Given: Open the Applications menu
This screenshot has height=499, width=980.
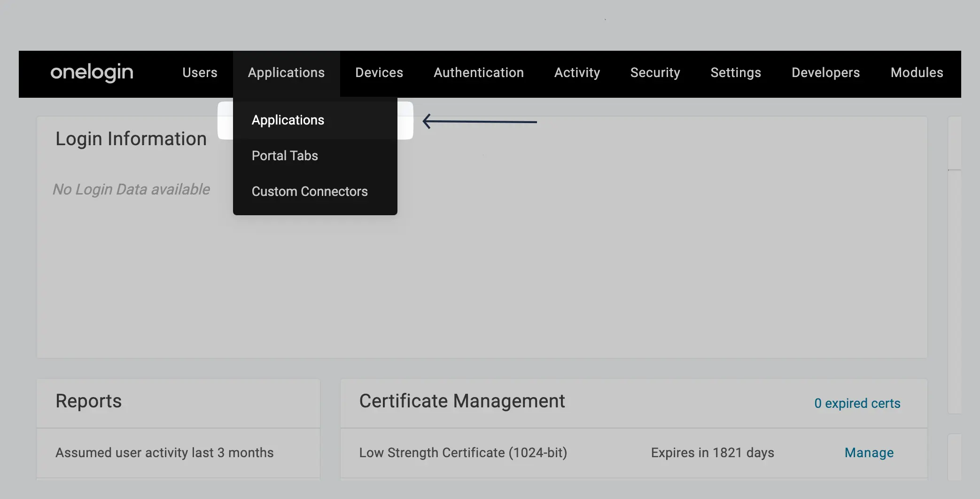Looking at the screenshot, I should coord(286,73).
